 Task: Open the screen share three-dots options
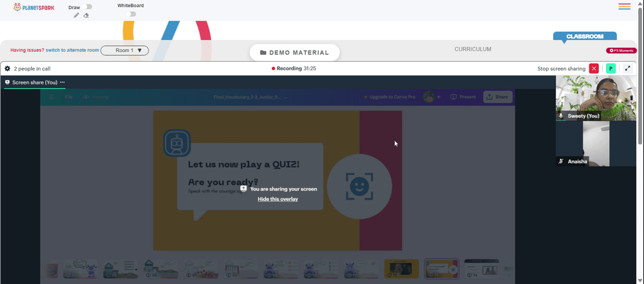coord(62,82)
